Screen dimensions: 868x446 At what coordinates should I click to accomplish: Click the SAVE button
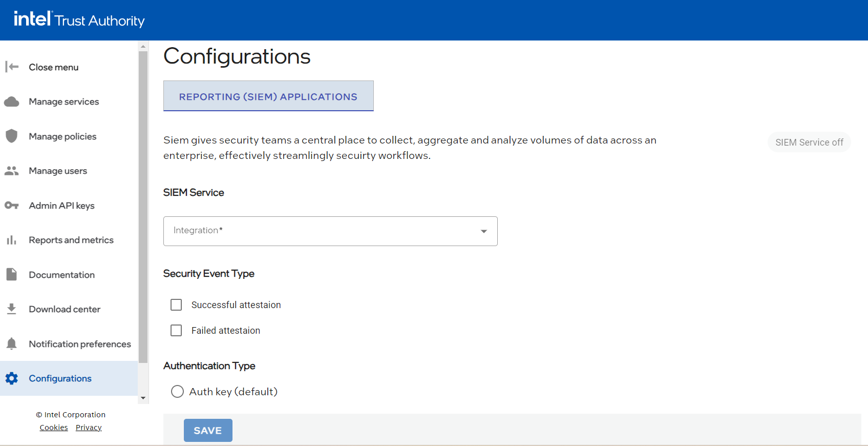(x=208, y=430)
